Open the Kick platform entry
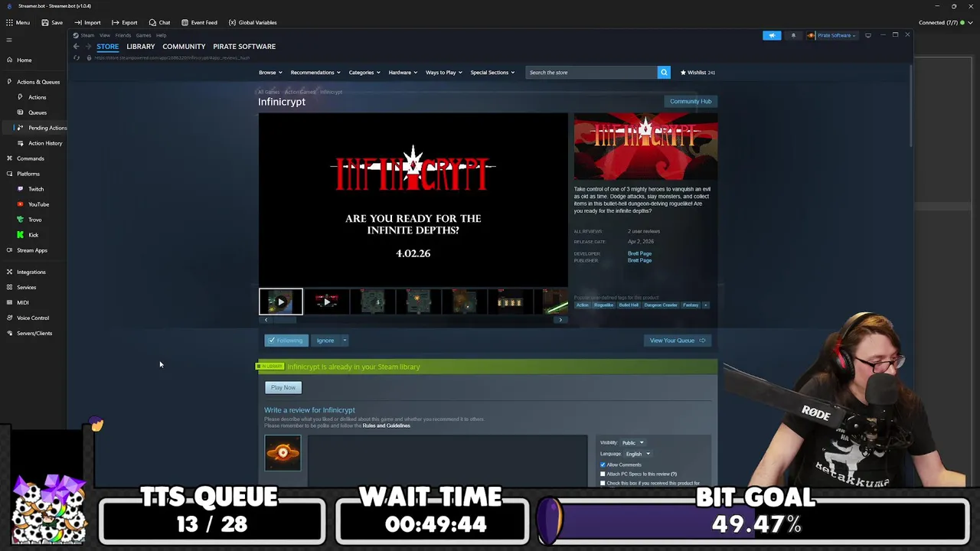Viewport: 980px width, 551px height. click(33, 235)
